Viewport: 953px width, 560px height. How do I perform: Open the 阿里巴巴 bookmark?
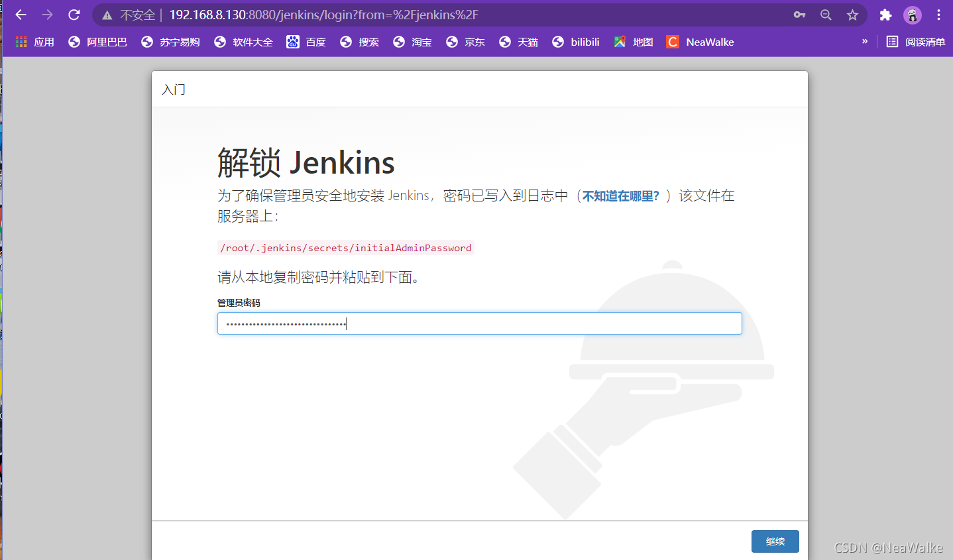[x=97, y=42]
